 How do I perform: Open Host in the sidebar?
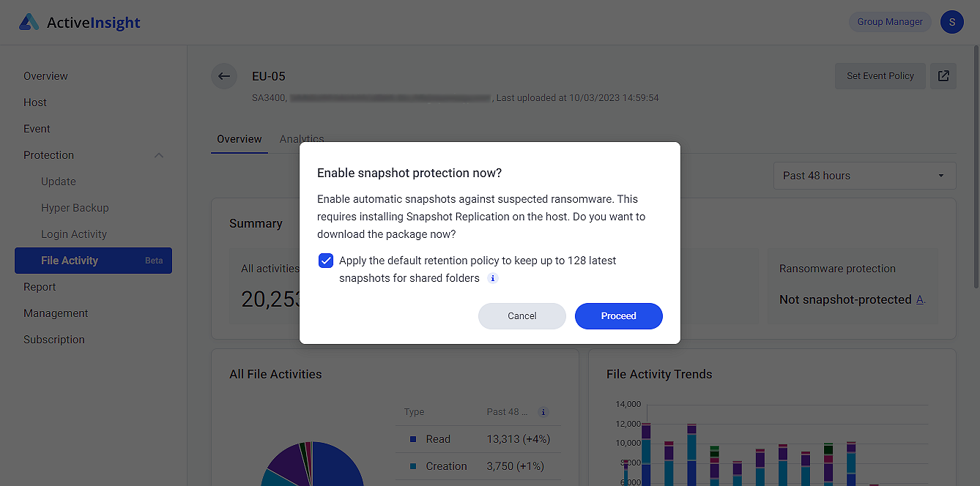tap(35, 102)
